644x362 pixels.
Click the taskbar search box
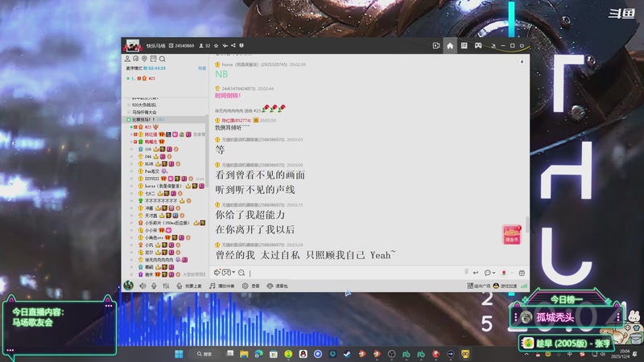(205, 354)
